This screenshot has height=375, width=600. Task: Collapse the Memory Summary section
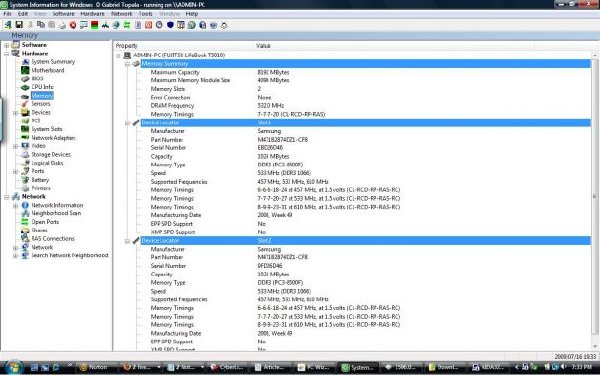point(127,64)
